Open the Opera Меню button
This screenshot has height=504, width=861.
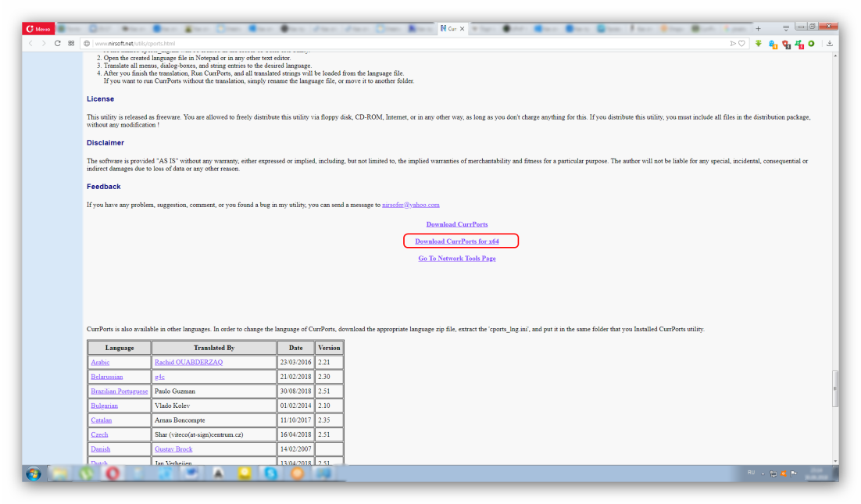point(38,29)
